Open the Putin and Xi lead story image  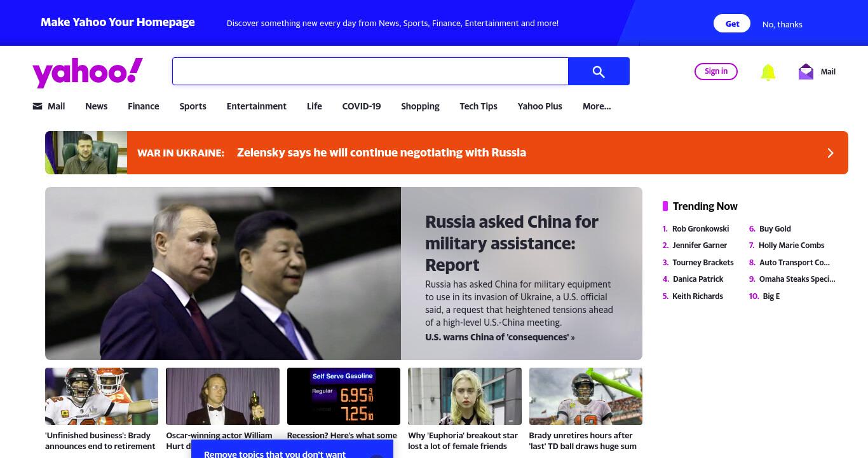click(x=223, y=274)
